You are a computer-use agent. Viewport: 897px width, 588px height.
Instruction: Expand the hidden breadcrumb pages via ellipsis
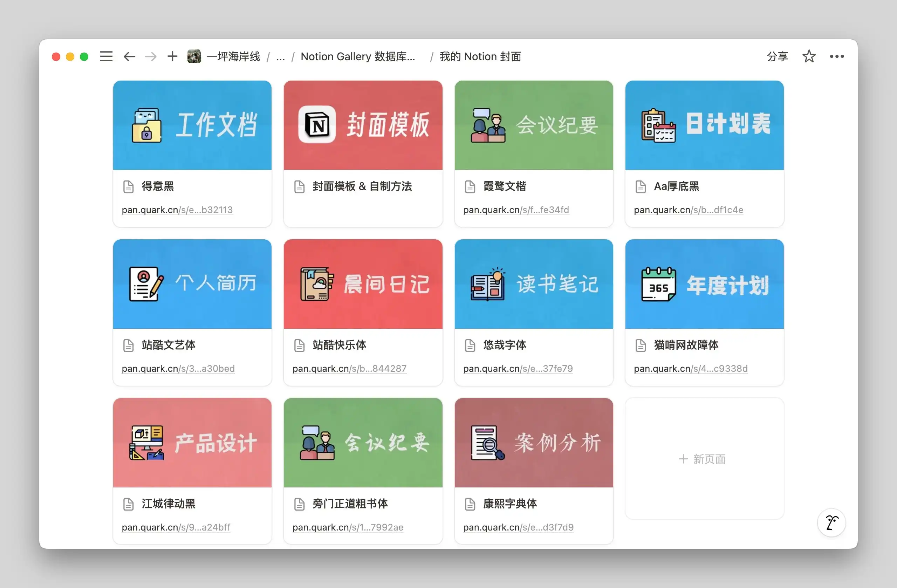click(280, 57)
